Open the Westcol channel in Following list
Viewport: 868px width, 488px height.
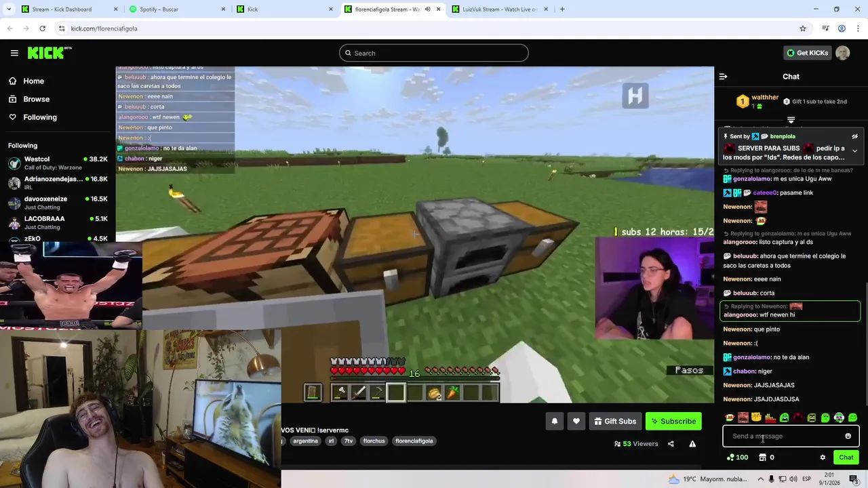tap(58, 163)
